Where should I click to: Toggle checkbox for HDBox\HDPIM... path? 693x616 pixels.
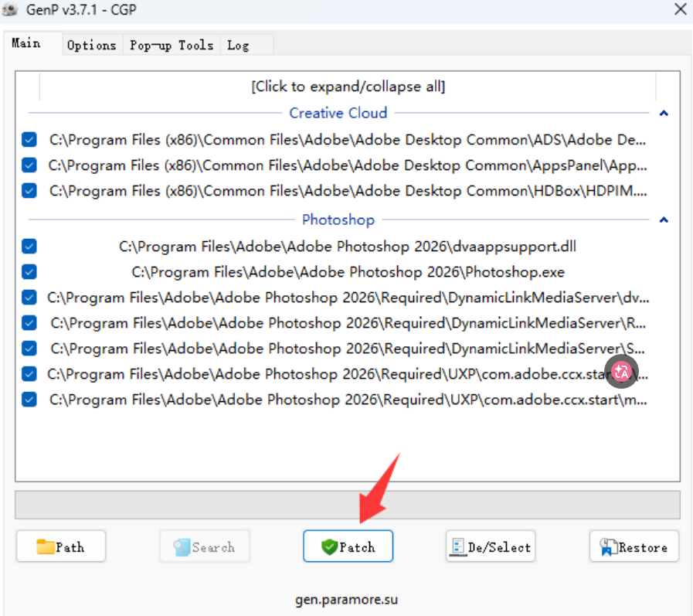(x=29, y=191)
